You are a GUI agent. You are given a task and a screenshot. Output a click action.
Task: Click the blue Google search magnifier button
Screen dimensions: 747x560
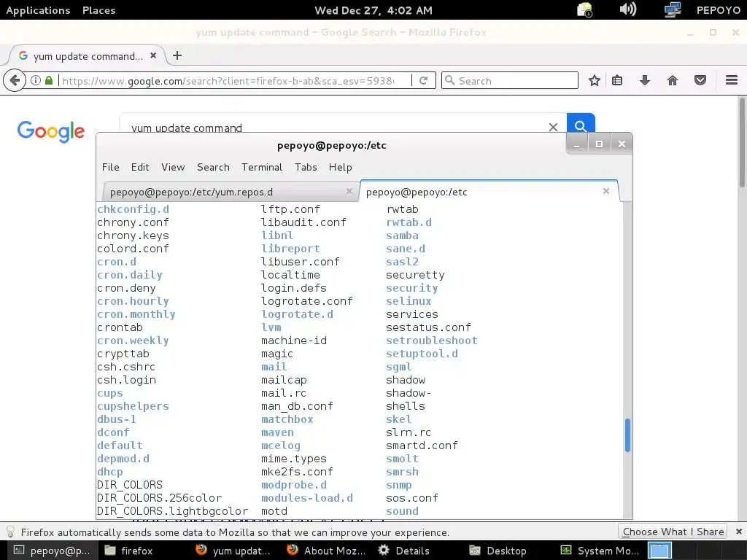581,124
